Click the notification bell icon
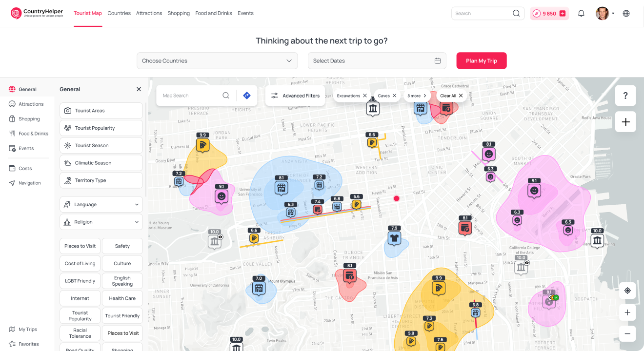This screenshot has height=351, width=644. (x=581, y=14)
